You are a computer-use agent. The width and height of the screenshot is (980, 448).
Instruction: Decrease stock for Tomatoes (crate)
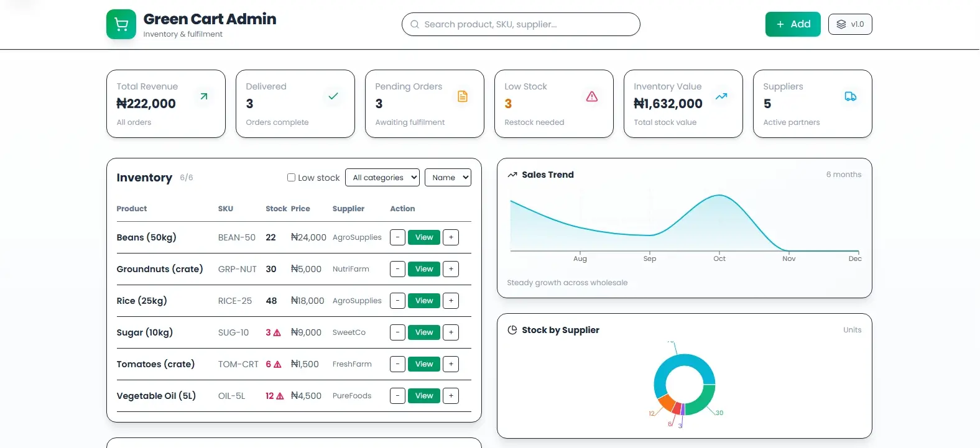point(397,364)
